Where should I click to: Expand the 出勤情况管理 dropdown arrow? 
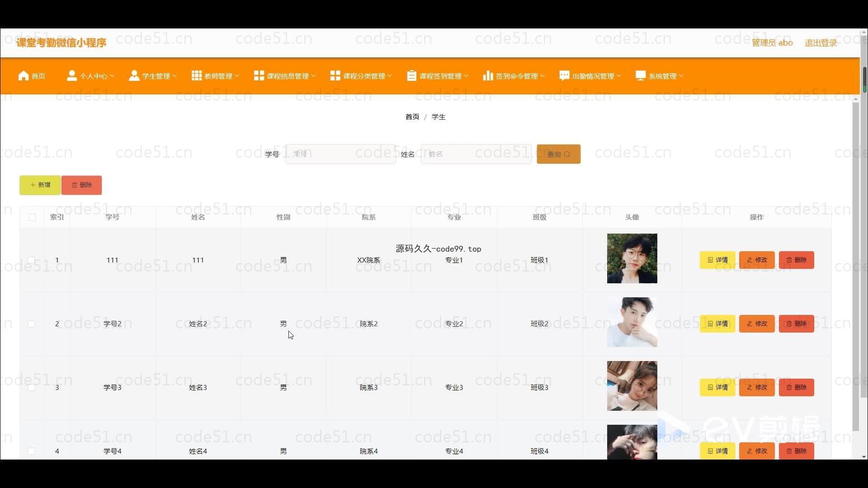[x=619, y=76]
